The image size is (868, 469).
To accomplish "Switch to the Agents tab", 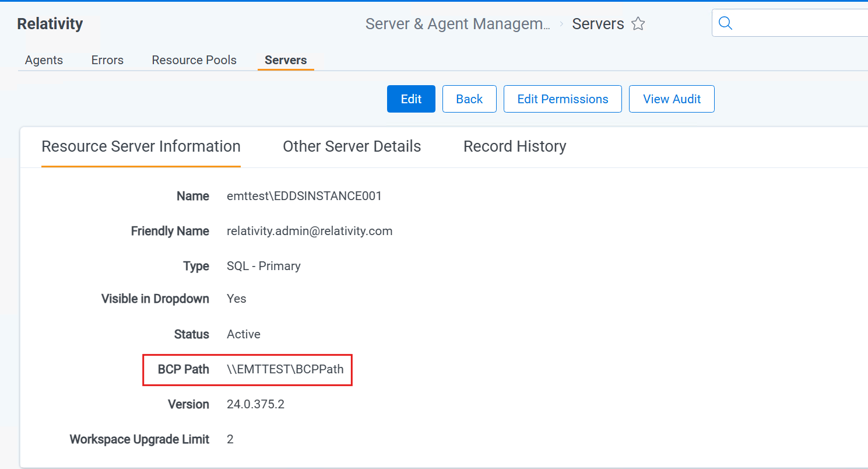I will pos(44,60).
